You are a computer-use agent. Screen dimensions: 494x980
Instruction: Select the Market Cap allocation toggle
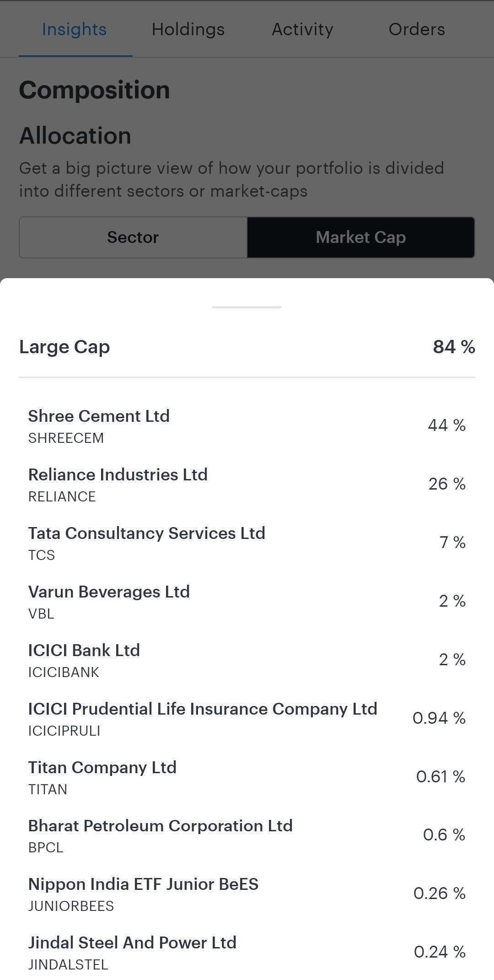(x=360, y=237)
